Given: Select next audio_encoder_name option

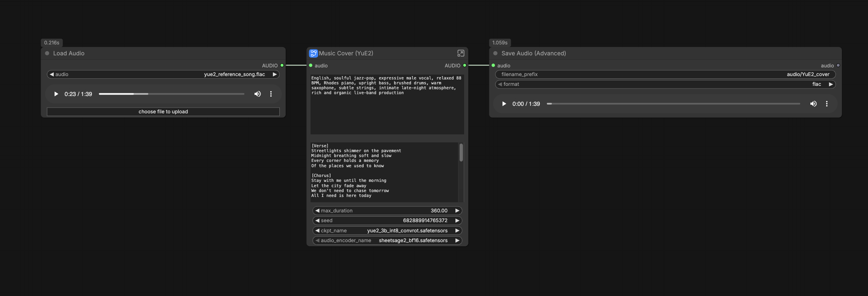Looking at the screenshot, I should click(457, 241).
